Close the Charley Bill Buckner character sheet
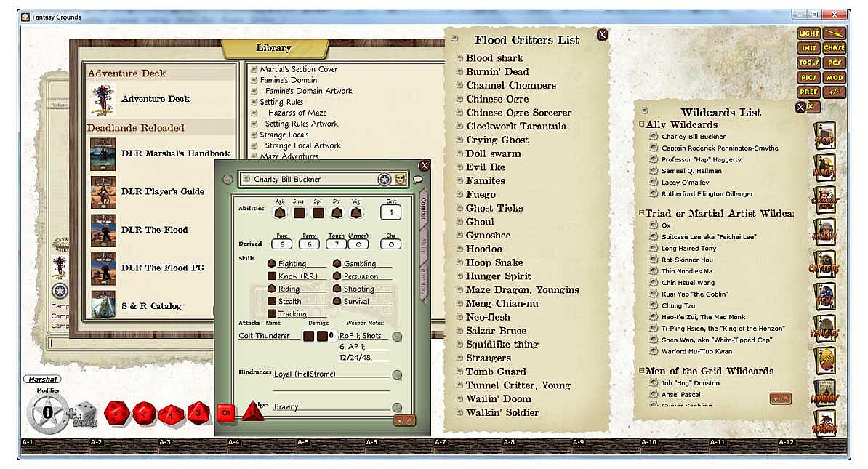Viewport: 868px width, 469px height. (425, 166)
